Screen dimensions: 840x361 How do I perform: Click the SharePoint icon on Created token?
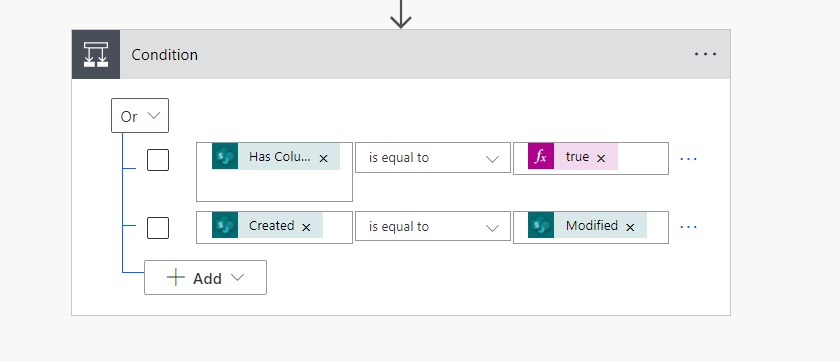(225, 225)
